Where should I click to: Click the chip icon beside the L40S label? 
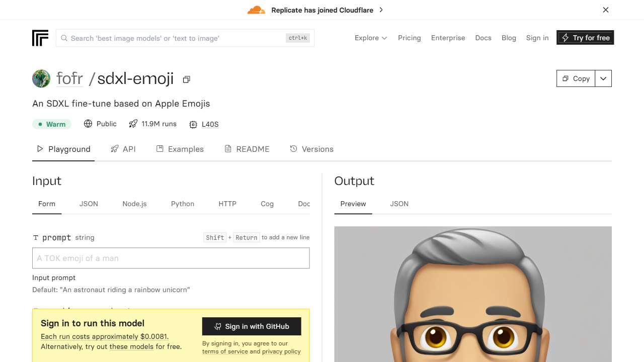pyautogui.click(x=193, y=124)
